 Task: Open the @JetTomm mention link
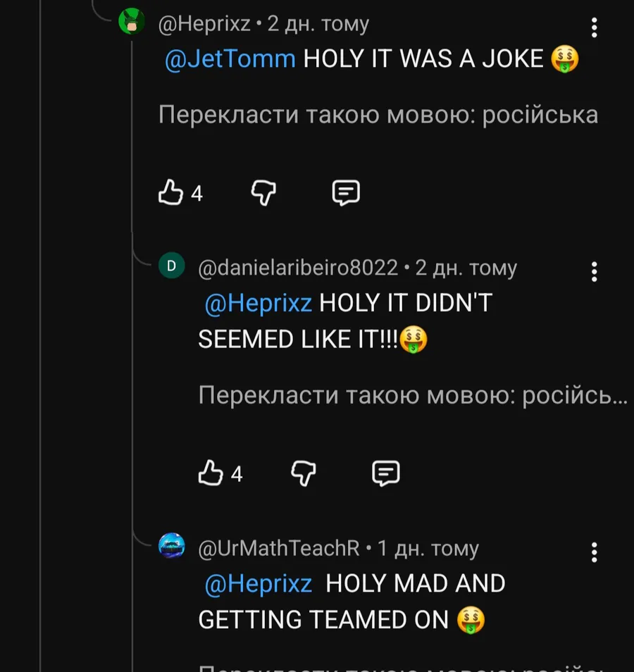pyautogui.click(x=230, y=59)
